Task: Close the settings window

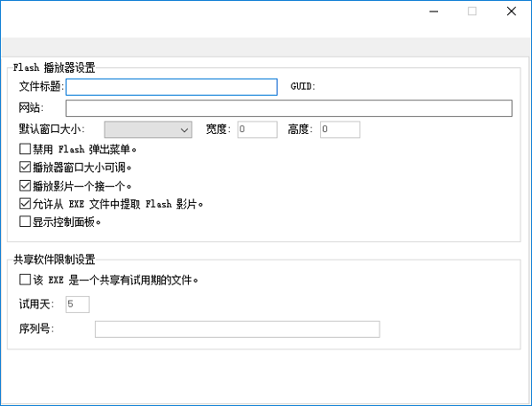Action: click(x=512, y=12)
